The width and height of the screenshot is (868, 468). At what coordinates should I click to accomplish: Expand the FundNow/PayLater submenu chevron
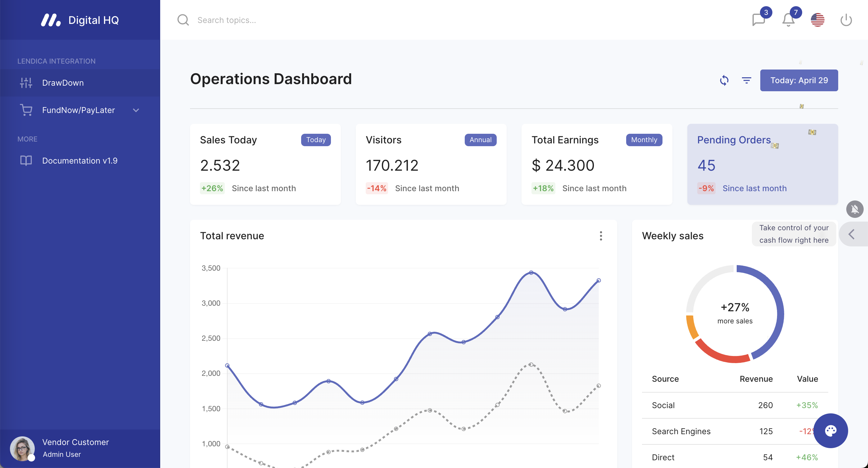coord(136,110)
